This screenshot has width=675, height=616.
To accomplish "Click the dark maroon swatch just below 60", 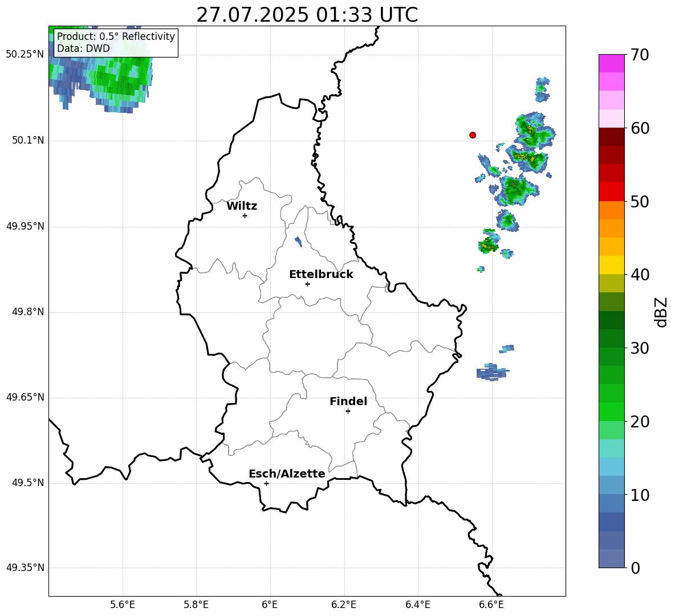I will [x=611, y=137].
